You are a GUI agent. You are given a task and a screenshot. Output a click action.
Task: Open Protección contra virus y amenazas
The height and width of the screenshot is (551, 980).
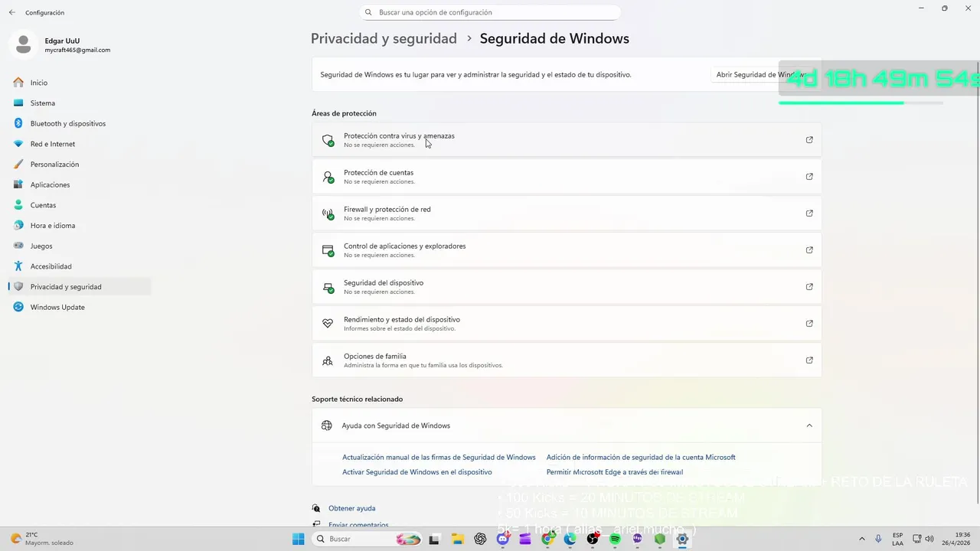(x=567, y=139)
